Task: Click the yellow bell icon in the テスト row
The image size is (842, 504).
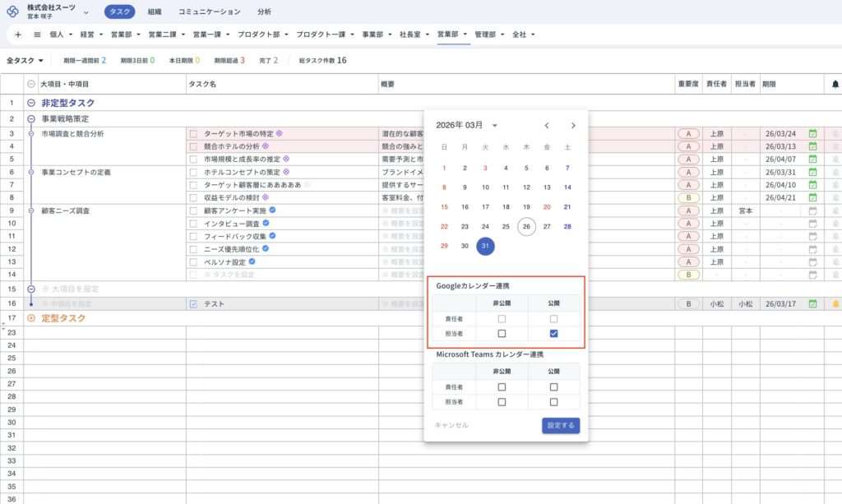Action: [835, 304]
